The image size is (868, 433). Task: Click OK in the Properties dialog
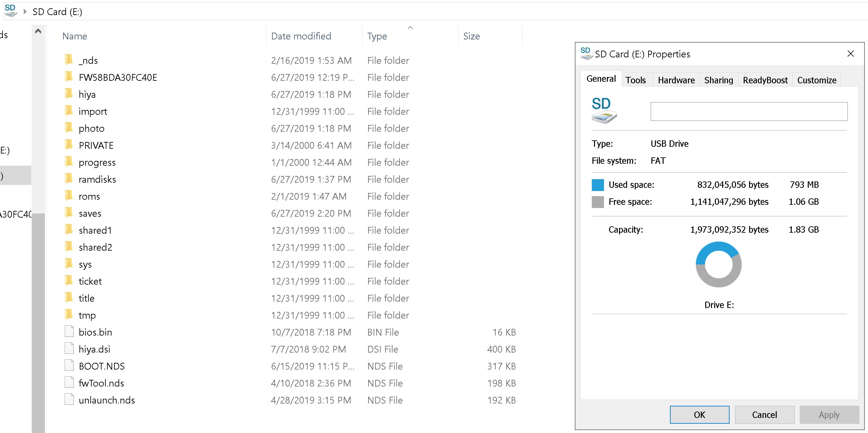[699, 414]
